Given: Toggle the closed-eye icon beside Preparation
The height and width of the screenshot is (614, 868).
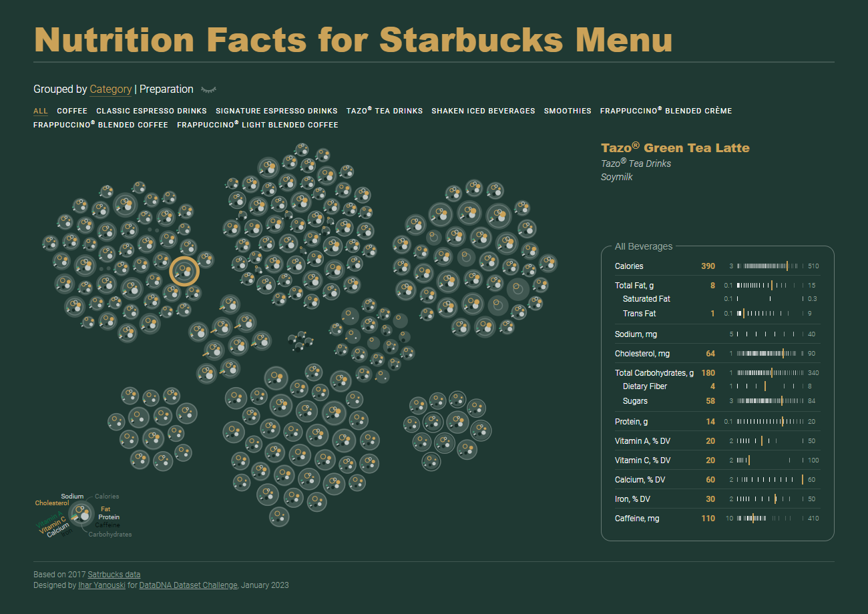Looking at the screenshot, I should point(209,89).
